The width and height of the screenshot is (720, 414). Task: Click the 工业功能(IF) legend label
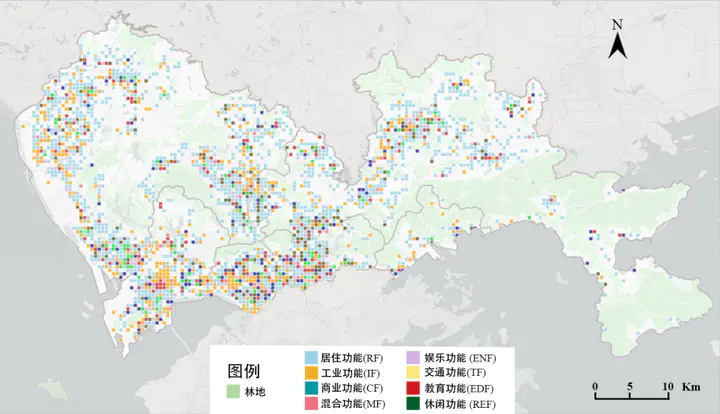point(350,373)
